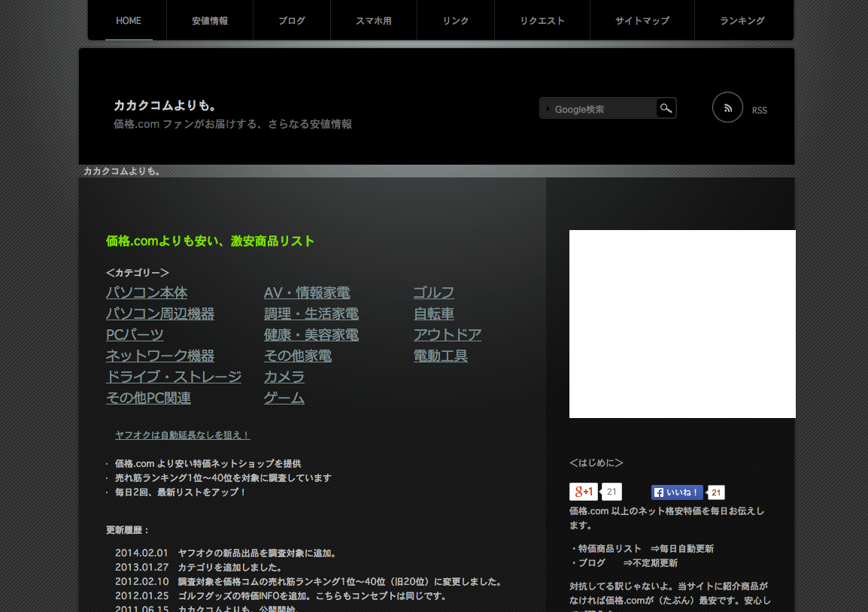Open the パソコン本体 category link
Image resolution: width=868 pixels, height=612 pixels.
point(147,292)
